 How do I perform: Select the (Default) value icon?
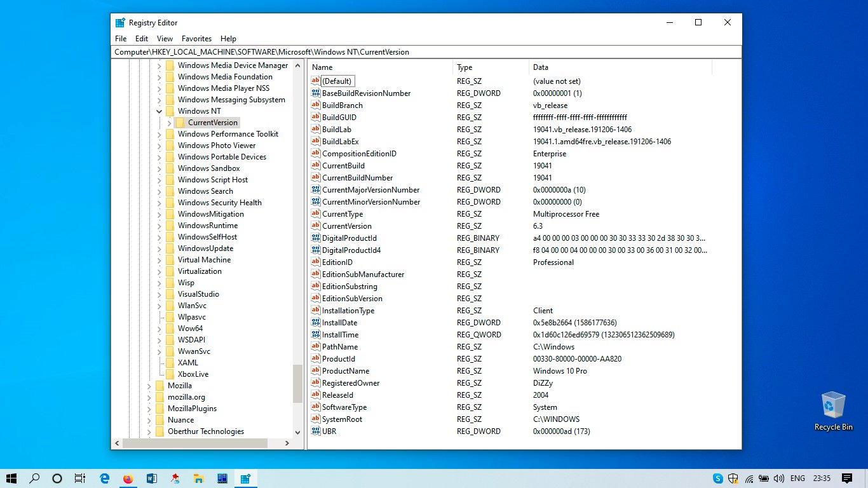316,81
